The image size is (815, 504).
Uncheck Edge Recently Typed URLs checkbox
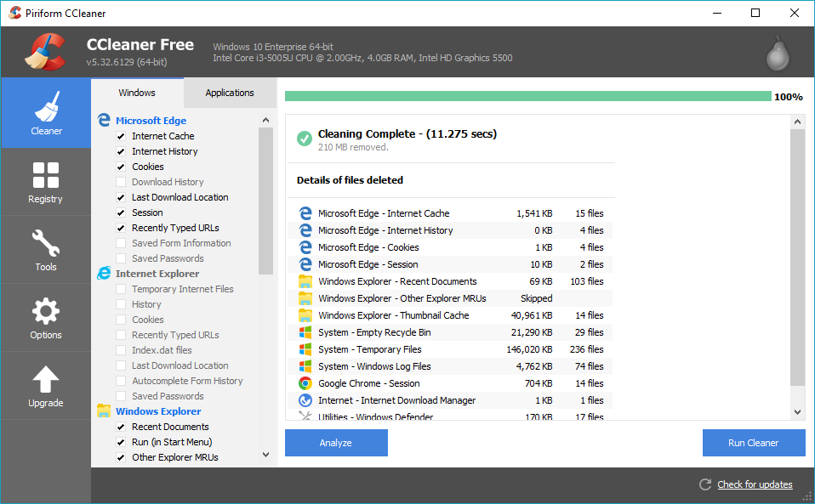(x=121, y=228)
